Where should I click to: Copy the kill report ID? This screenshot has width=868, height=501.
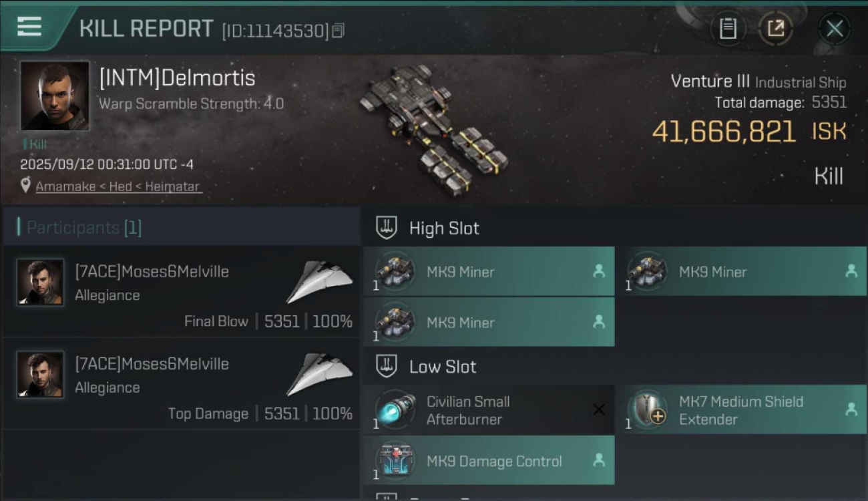[x=338, y=31]
